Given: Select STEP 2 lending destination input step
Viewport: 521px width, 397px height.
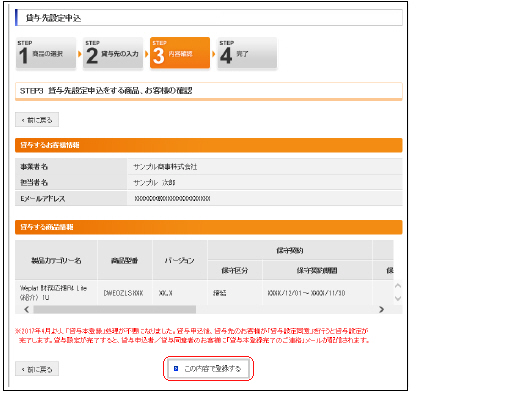Looking at the screenshot, I should 113,53.
